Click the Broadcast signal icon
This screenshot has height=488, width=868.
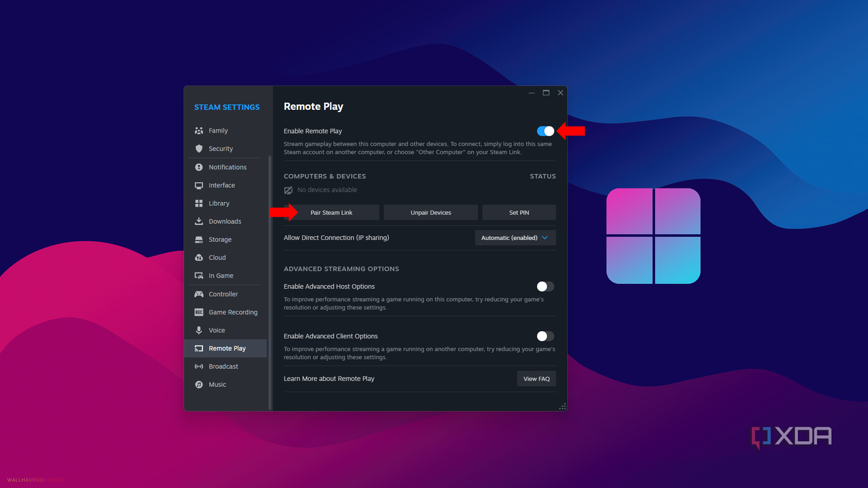coord(198,367)
